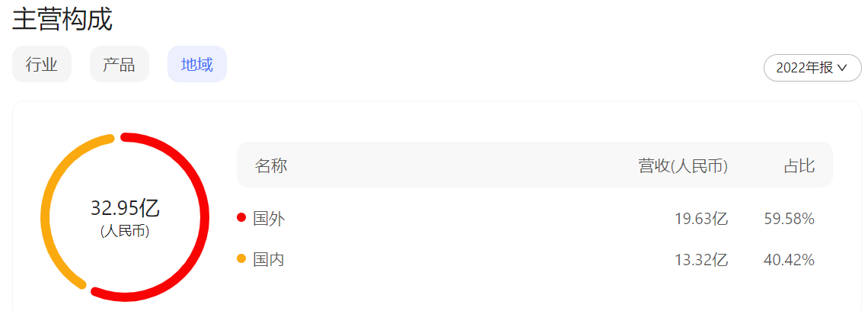This screenshot has width=868, height=311.
Task: Click the red 国外 segment of the donut chart
Action: tap(204, 217)
